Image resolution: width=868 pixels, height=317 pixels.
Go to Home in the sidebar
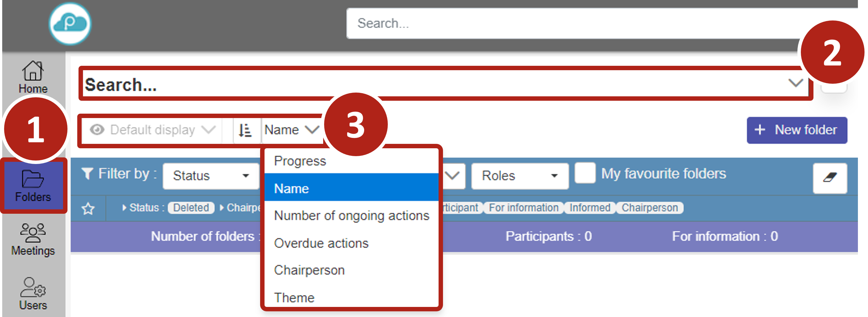33,77
